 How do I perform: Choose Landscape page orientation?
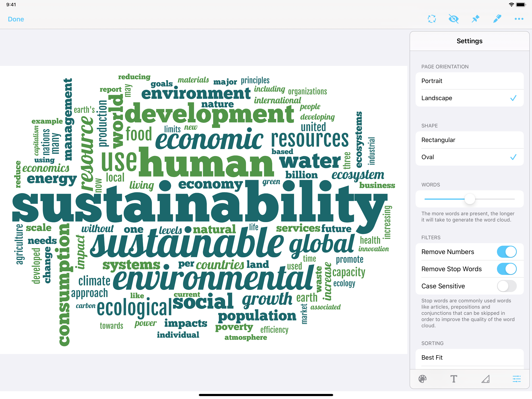469,98
